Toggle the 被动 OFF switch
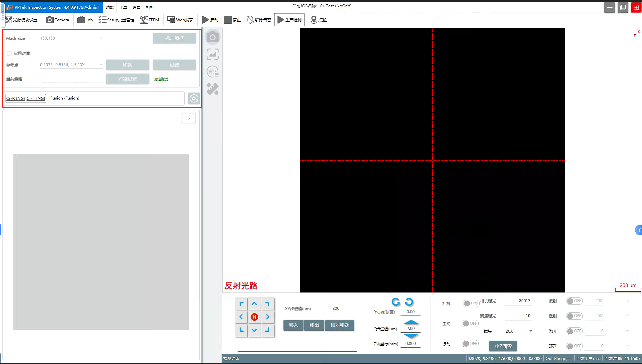 (470, 344)
